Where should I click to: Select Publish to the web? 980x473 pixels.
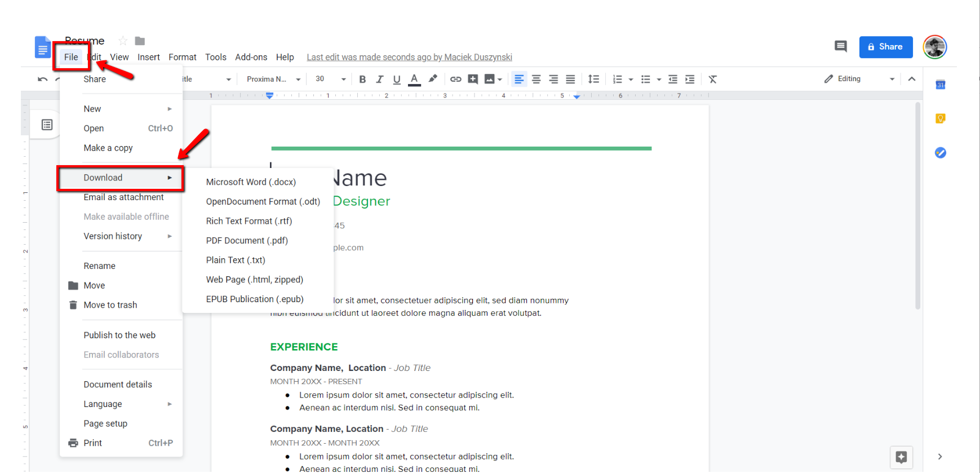[121, 335]
